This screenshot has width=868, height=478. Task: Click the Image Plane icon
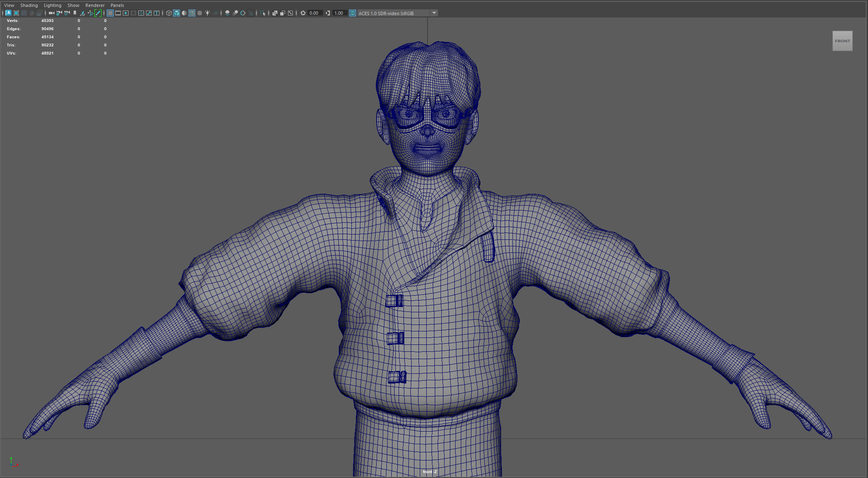83,13
